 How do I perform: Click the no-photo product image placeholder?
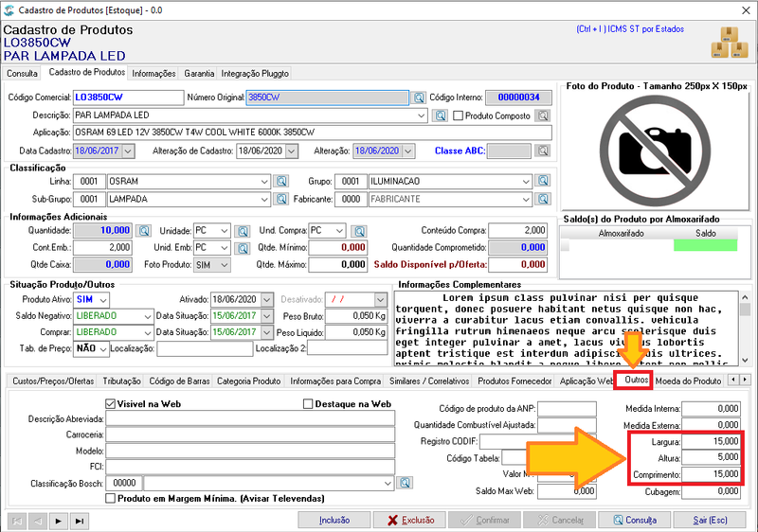click(x=655, y=151)
